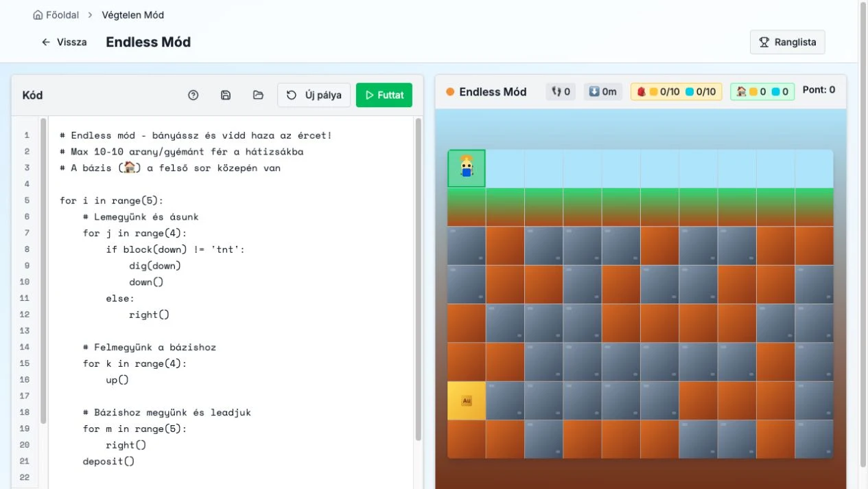Click the Pont: 0 score text
Viewport: 868px width, 489px height.
click(819, 90)
